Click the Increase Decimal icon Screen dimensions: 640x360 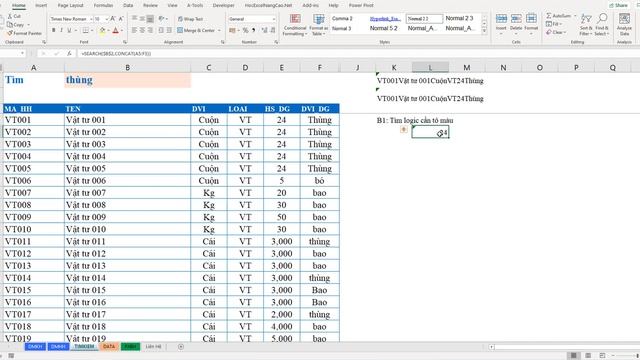264,31
